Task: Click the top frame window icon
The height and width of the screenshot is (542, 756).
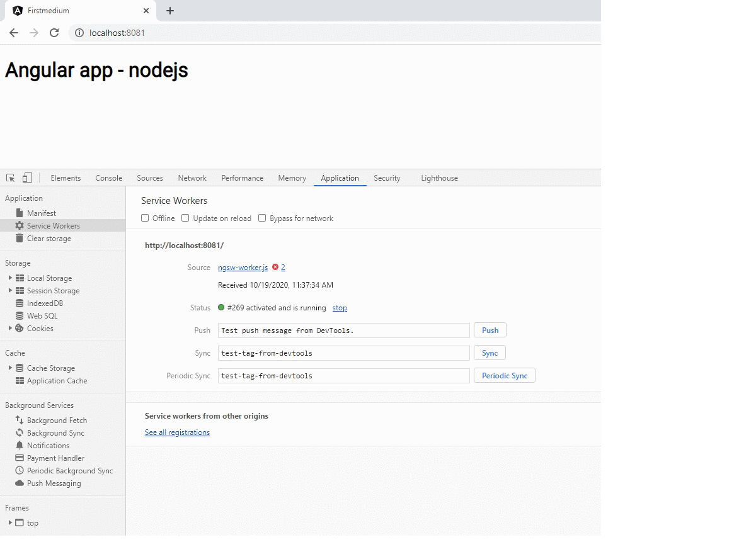Action: pos(20,523)
